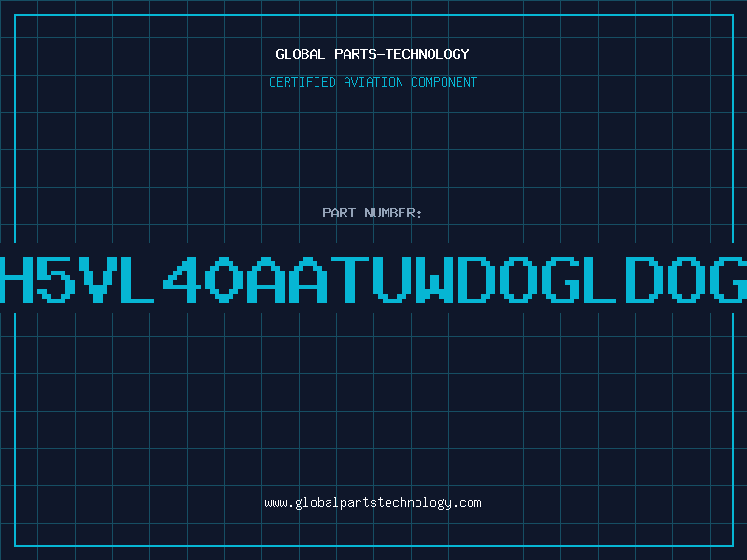This screenshot has width=747, height=560.
Task: Open the www.globalpartstechnology.com link
Action: [373, 503]
